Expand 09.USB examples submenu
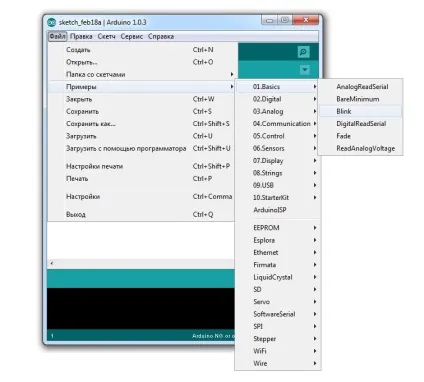 point(277,185)
